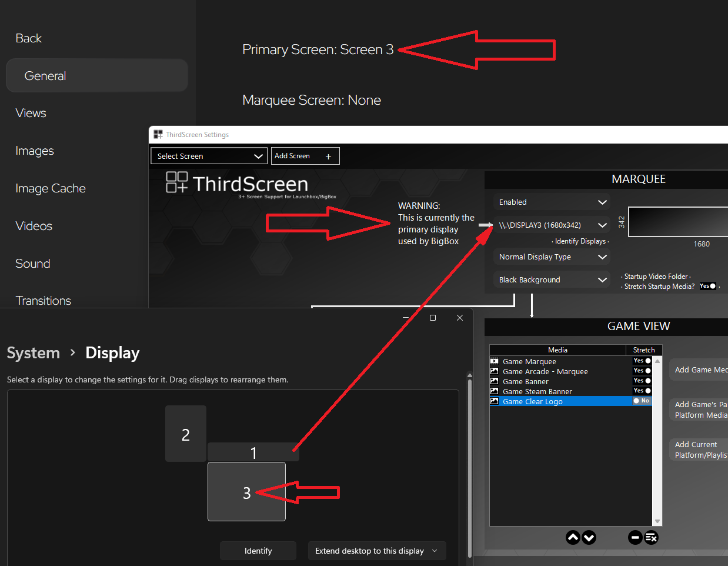This screenshot has height=566, width=728.
Task: Click Identify Displays link in ThirdScreen
Action: point(580,241)
